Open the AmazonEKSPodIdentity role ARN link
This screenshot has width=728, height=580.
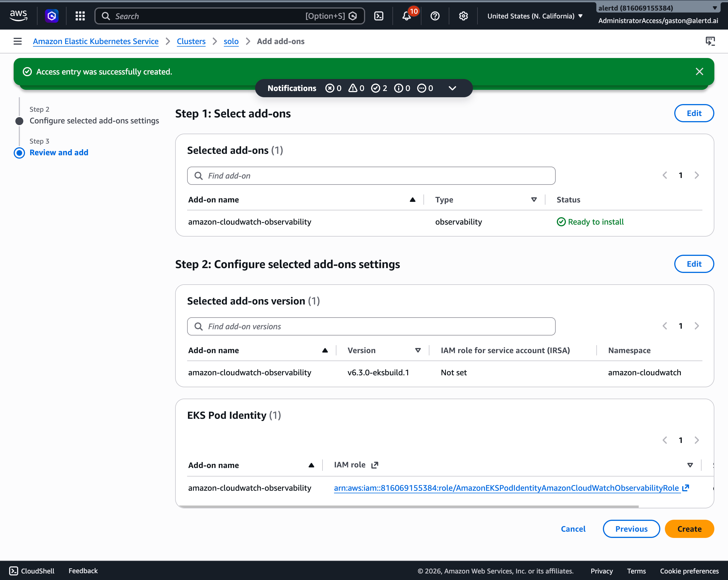point(506,488)
